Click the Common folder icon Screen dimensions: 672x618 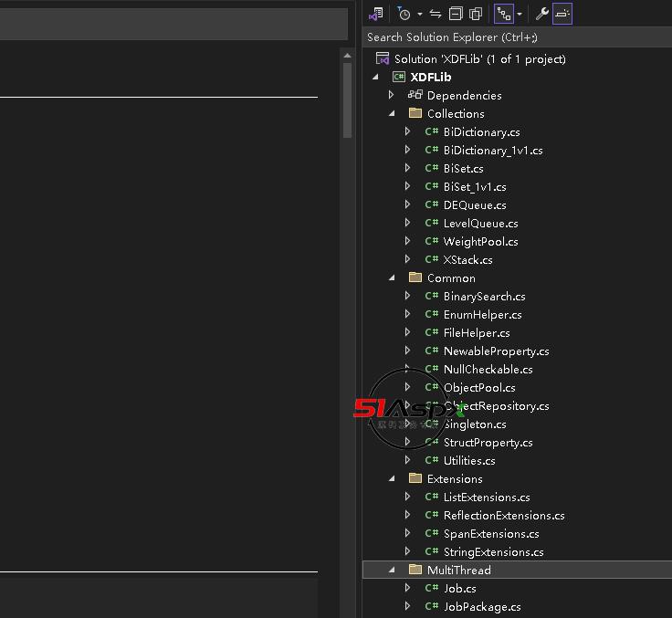415,278
